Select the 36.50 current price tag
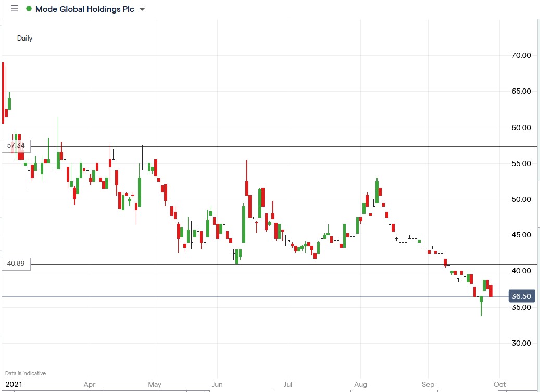Screen dimensions: 540x392 521,296
